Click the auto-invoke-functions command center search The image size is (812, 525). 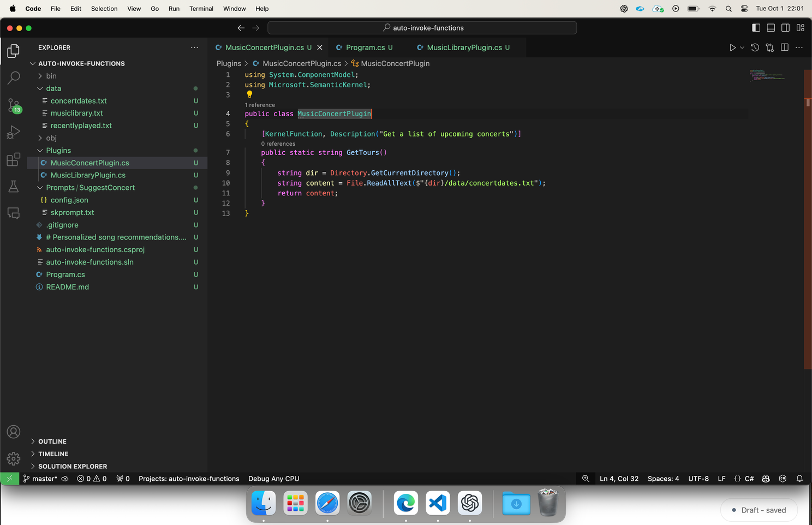point(422,28)
